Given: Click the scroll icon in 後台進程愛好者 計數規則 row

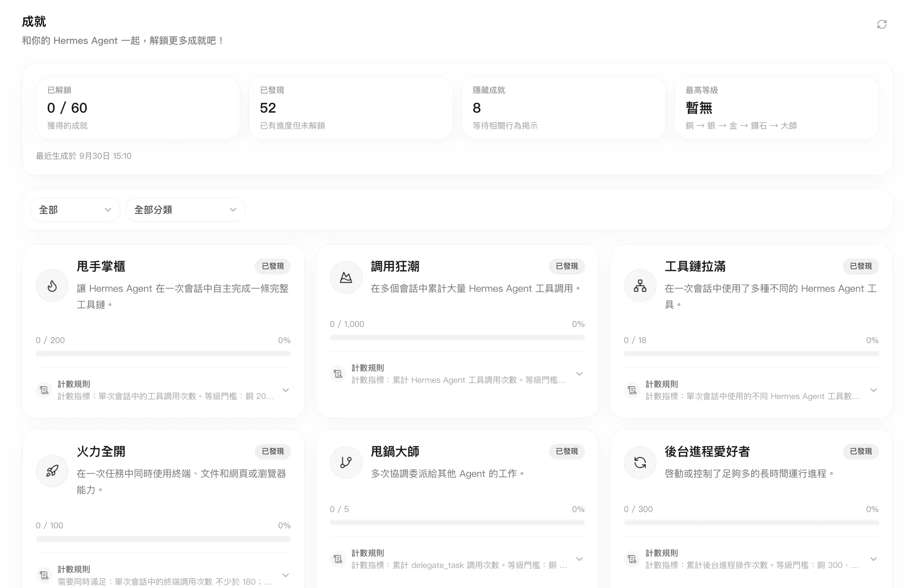Looking at the screenshot, I should point(632,559).
